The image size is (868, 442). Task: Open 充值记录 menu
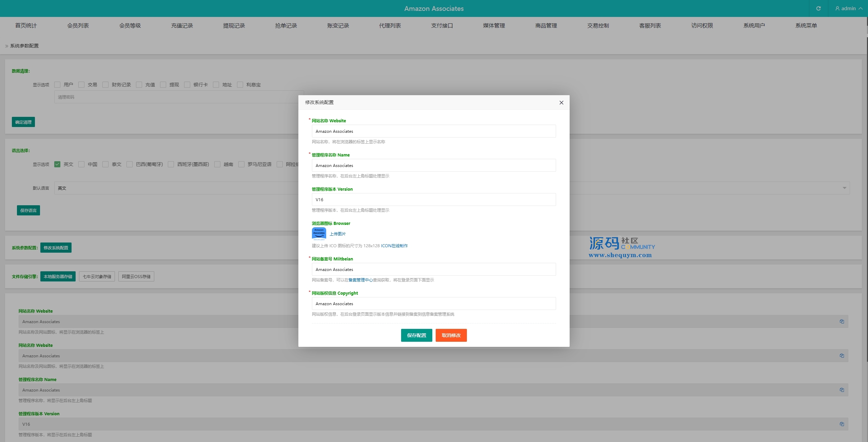point(182,26)
